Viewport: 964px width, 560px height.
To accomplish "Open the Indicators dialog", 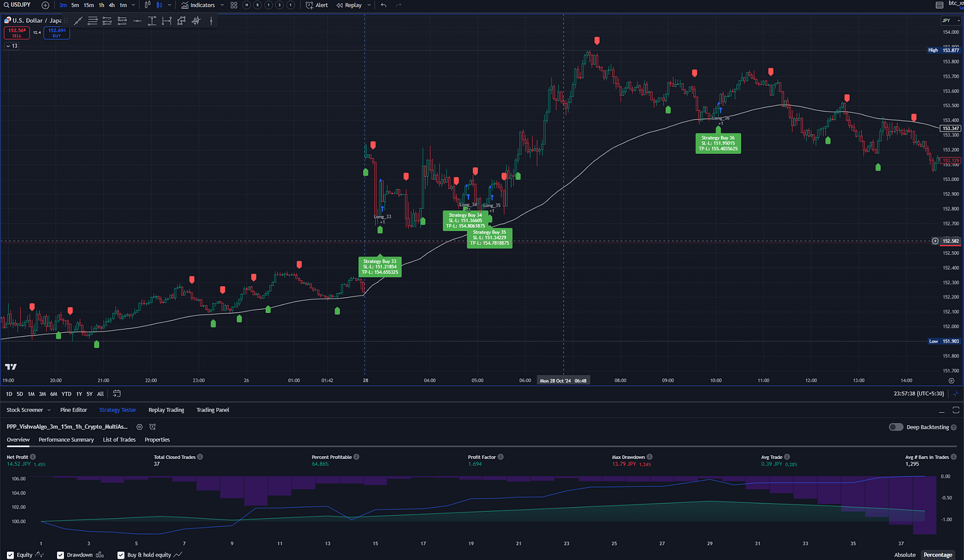I will click(198, 5).
